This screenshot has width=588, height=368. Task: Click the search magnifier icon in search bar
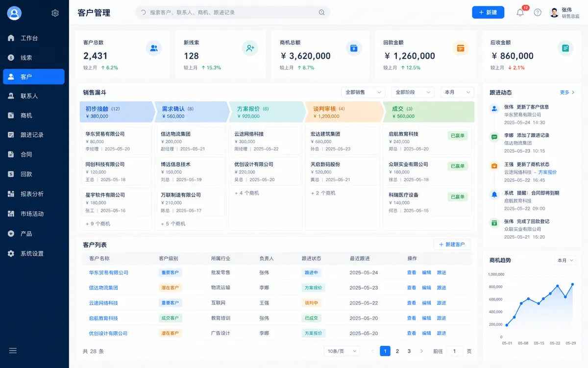pyautogui.click(x=322, y=13)
